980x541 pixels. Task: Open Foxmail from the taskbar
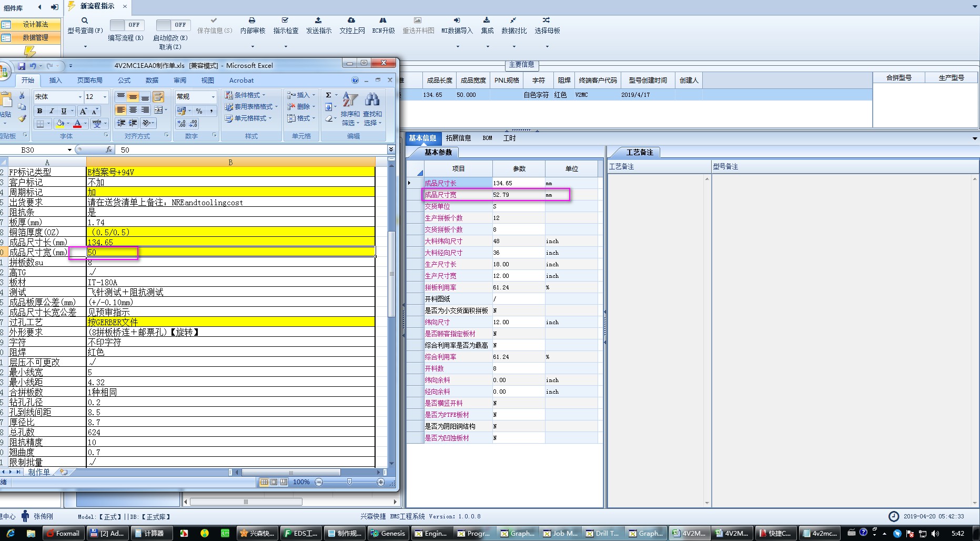click(64, 533)
